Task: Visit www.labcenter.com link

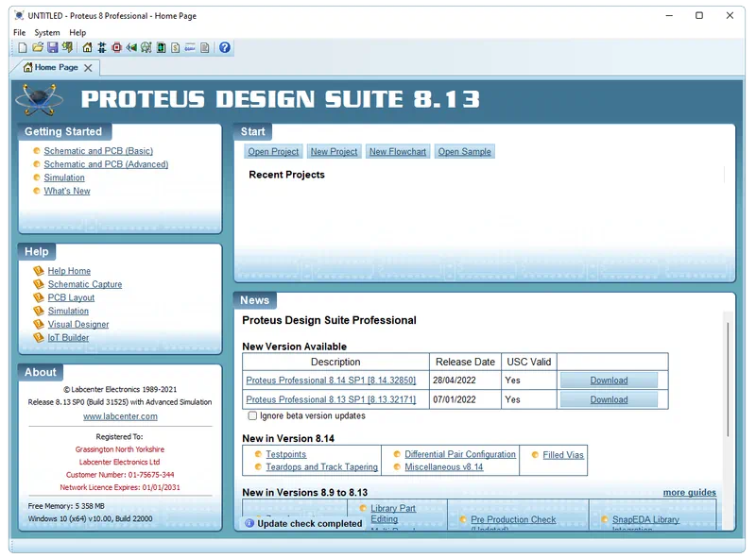Action: tap(120, 416)
